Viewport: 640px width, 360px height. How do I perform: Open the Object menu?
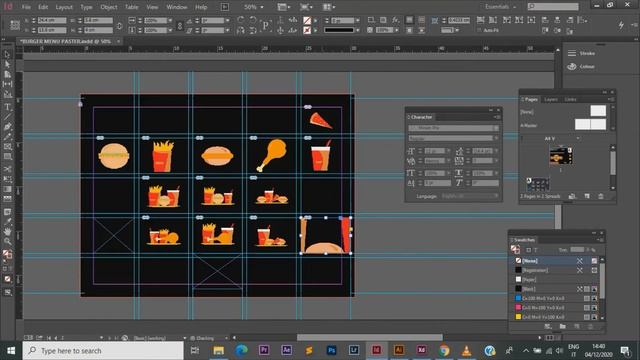[x=109, y=7]
